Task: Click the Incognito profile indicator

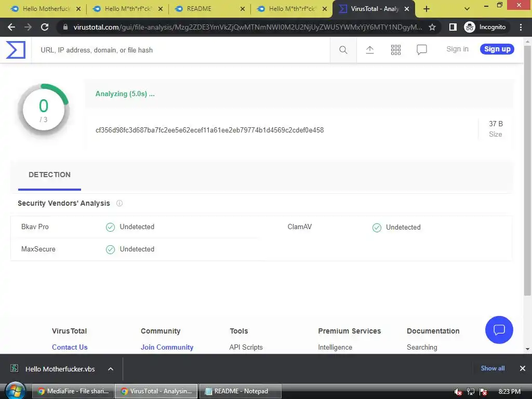Action: (485, 27)
